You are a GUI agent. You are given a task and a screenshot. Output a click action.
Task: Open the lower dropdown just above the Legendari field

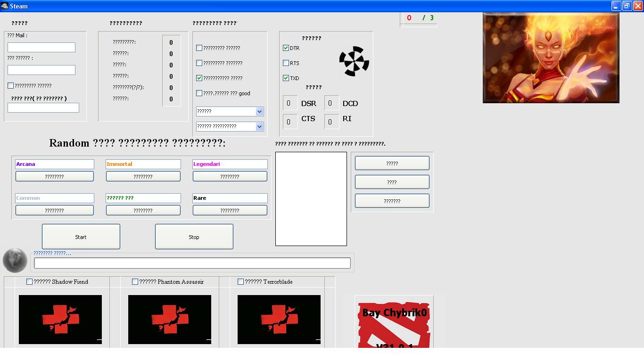click(230, 126)
